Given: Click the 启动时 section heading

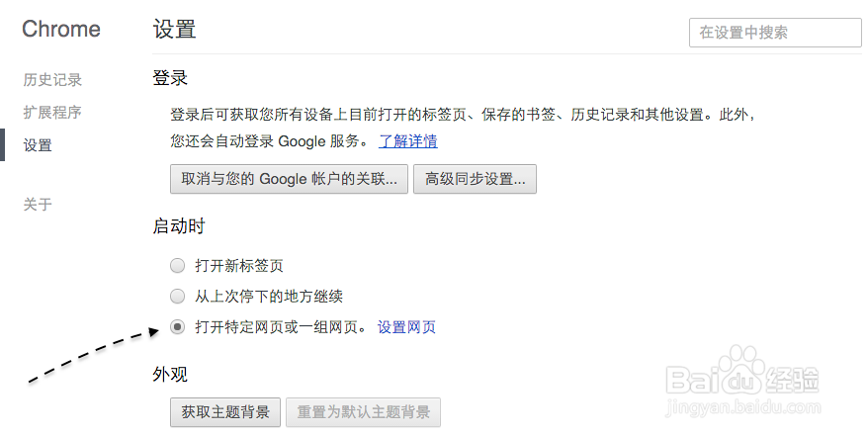Looking at the screenshot, I should [179, 226].
